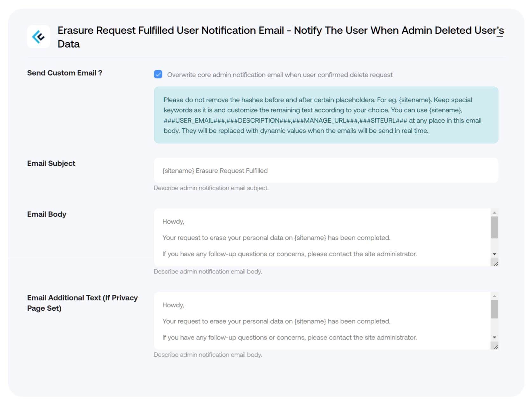Image resolution: width=532 pixels, height=404 pixels.
Task: Click Email Additional Text scrollbar up arrow
Action: tap(494, 296)
